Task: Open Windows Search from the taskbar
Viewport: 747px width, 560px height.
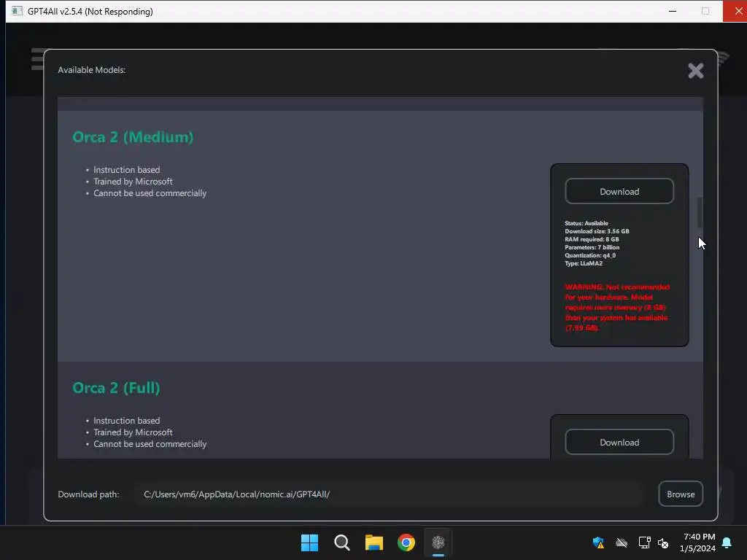Action: (342, 542)
